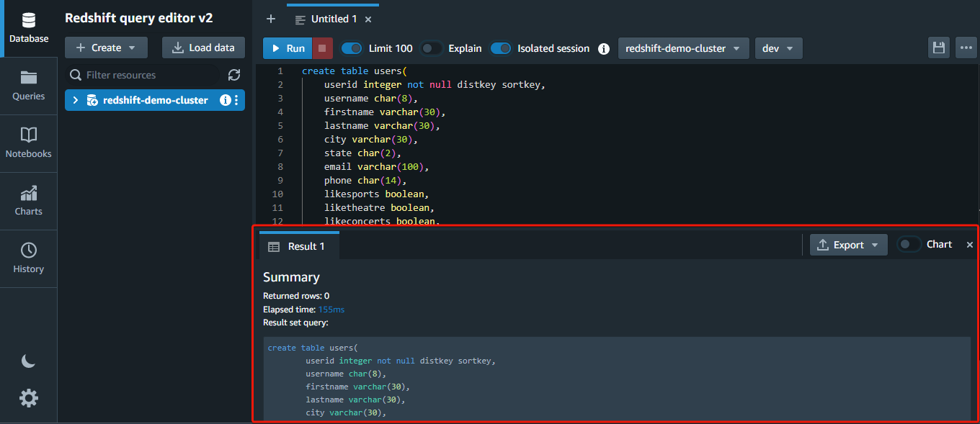Stop the running query
Screen dimensions: 980x424
point(322,48)
